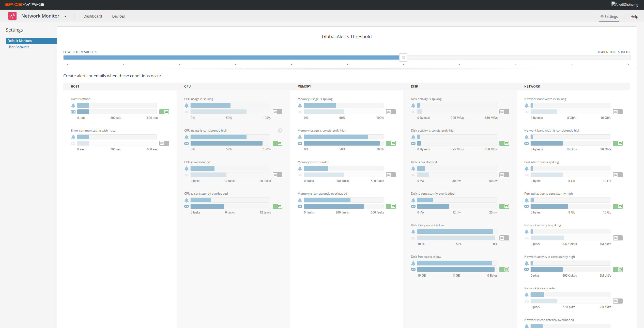Click the Global Alerts Threshold slider handle
The height and width of the screenshot is (328, 644).
403,58
